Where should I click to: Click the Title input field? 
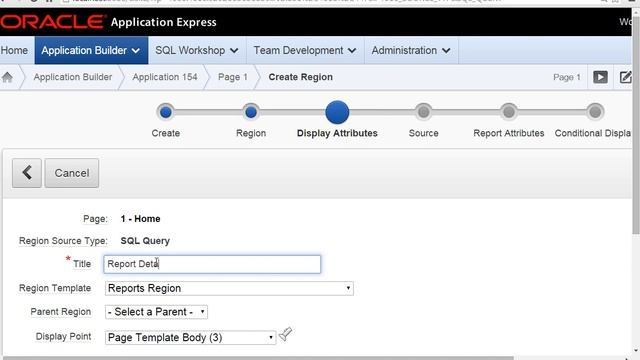(212, 264)
